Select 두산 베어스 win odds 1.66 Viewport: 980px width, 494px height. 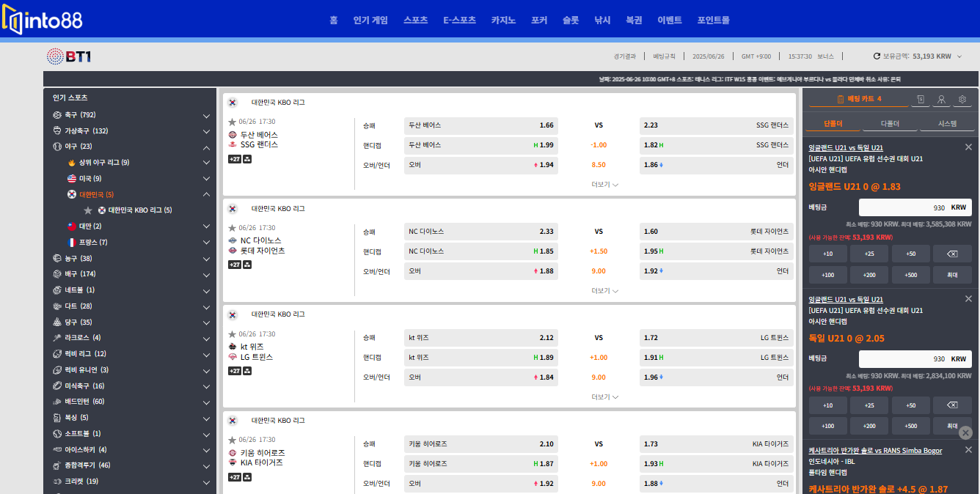click(x=481, y=125)
